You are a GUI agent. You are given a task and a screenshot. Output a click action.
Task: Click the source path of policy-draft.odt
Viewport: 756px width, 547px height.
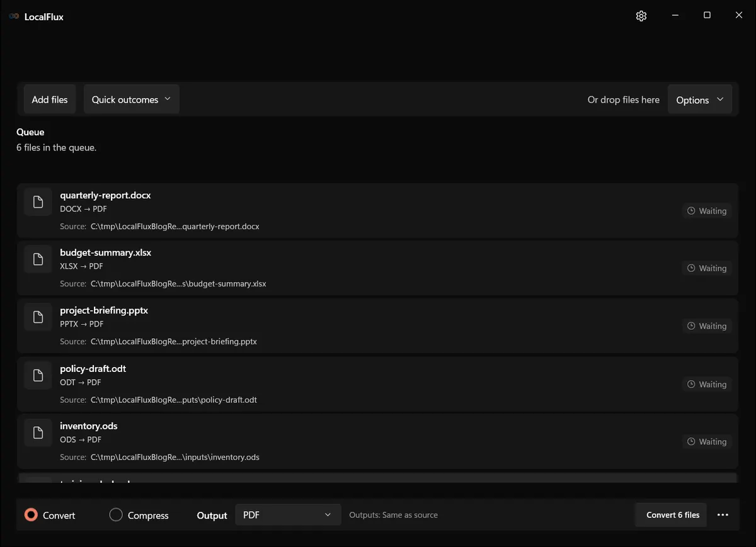click(174, 400)
